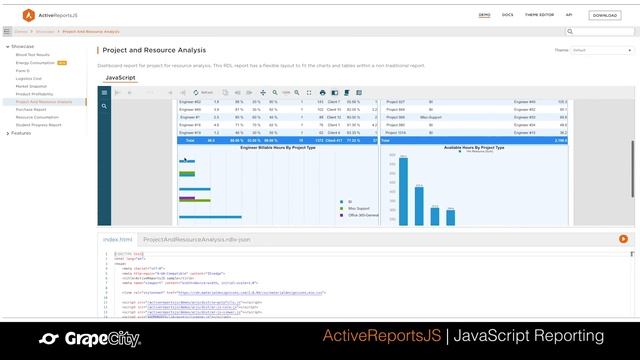The height and width of the screenshot is (360, 640).
Task: Collapse the Showcase tree section
Action: [x=7, y=47]
